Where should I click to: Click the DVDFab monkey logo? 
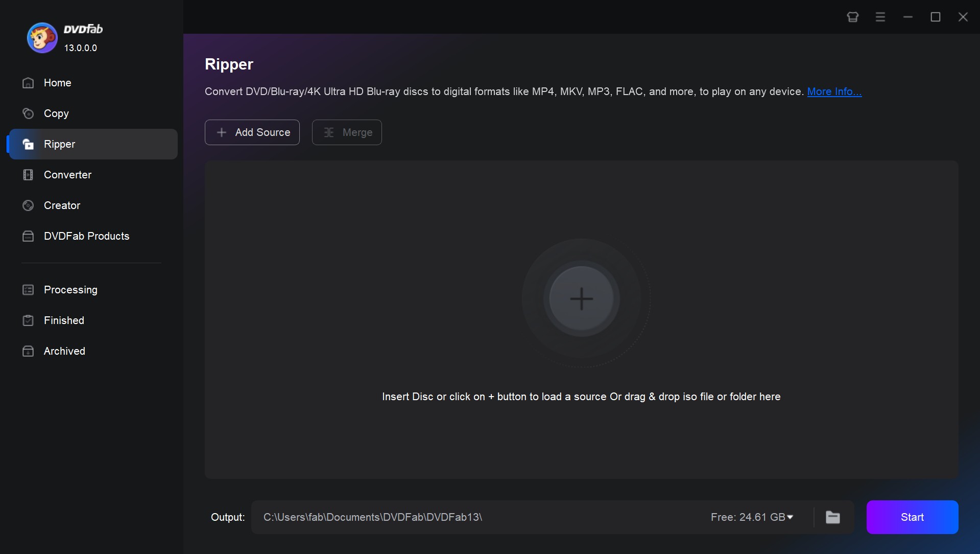tap(41, 37)
